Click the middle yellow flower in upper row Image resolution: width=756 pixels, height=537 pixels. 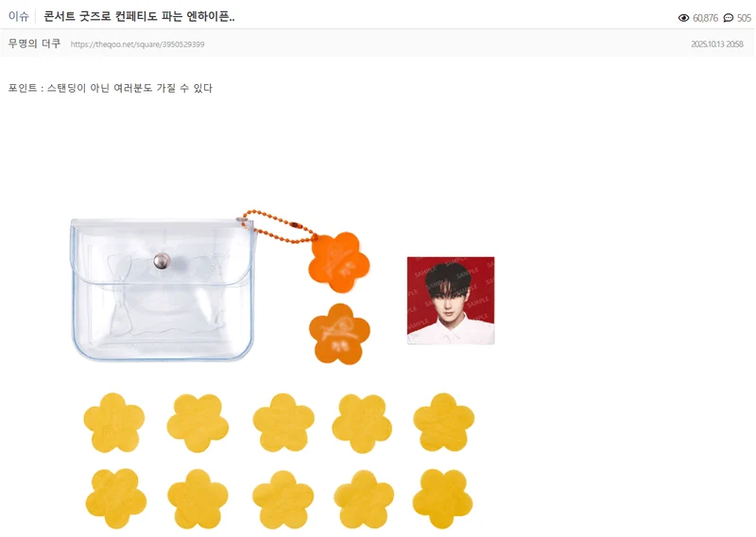pos(283,423)
